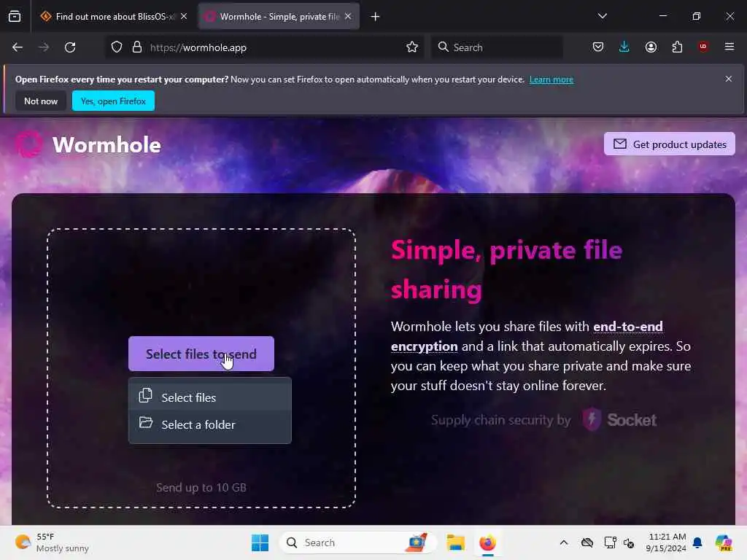The image size is (747, 560).
Task: Open the Downloads panel
Action: [624, 47]
